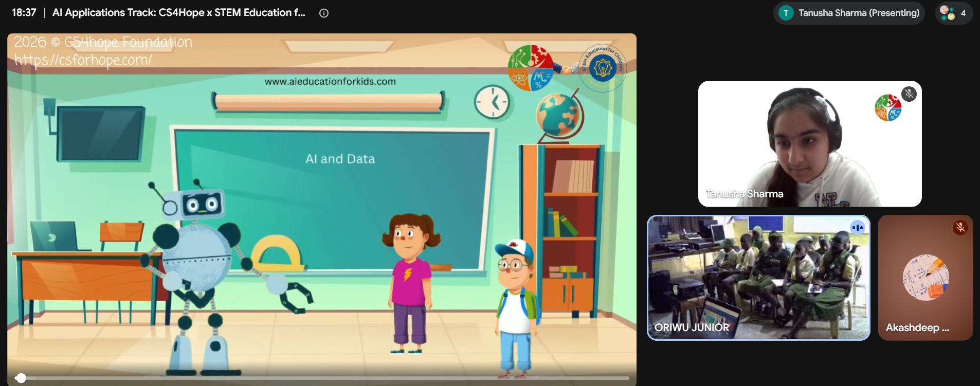The image size is (980, 386).
Task: Click the video progress slider handle
Action: pyautogui.click(x=21, y=378)
